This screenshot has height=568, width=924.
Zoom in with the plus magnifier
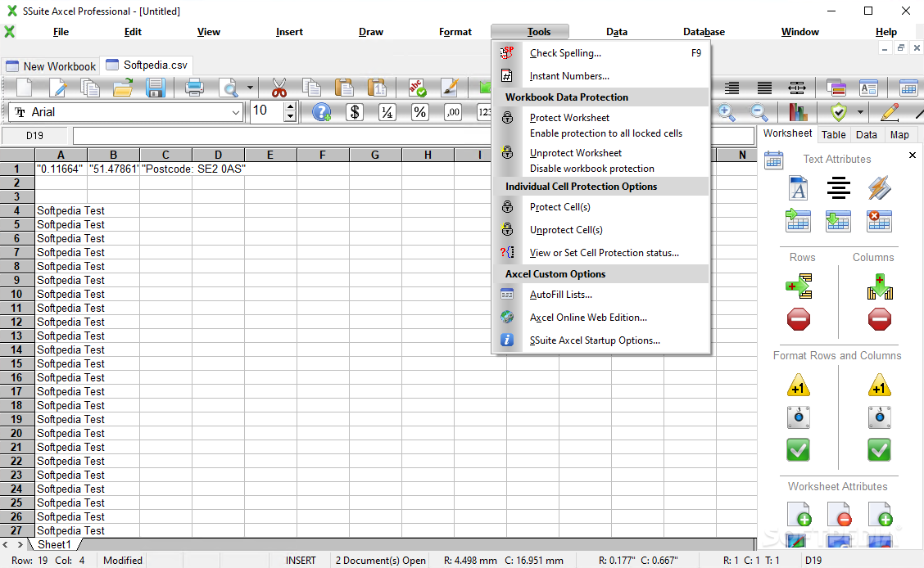726,112
